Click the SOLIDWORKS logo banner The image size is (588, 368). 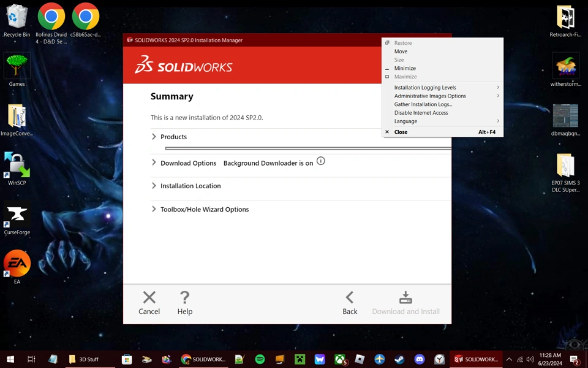(184, 64)
